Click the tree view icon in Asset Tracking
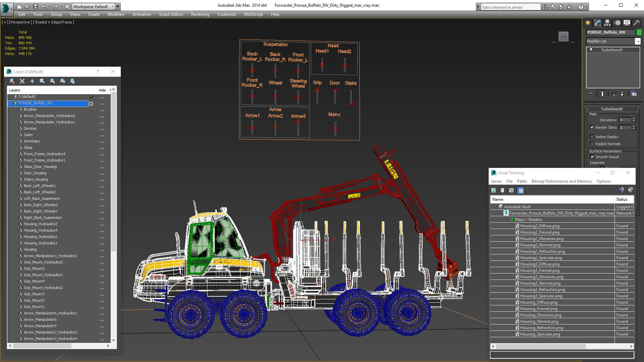The image size is (644, 362). tap(512, 190)
